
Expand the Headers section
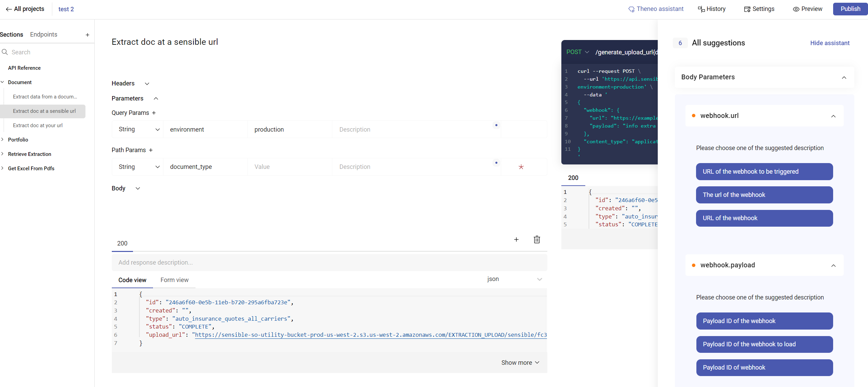pyautogui.click(x=147, y=83)
